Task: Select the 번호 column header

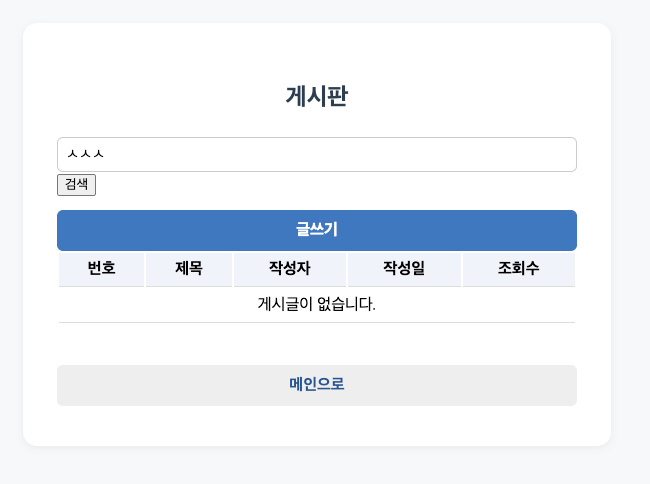Action: point(102,269)
